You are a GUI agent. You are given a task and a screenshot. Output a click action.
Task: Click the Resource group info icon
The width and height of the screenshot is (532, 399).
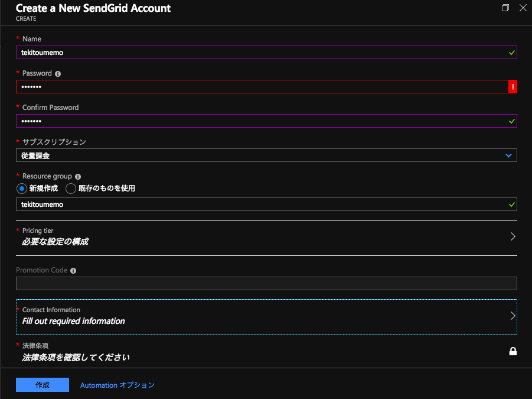coord(78,177)
